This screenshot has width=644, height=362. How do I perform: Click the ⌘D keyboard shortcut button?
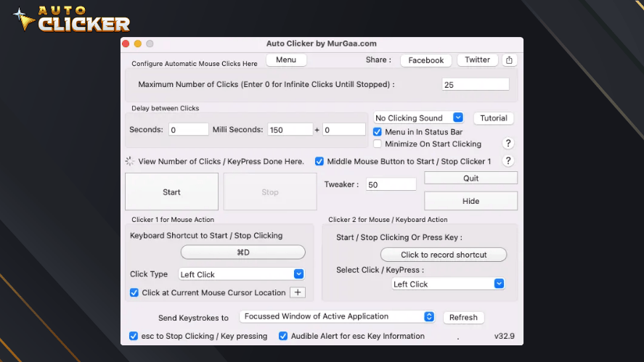[x=243, y=252]
